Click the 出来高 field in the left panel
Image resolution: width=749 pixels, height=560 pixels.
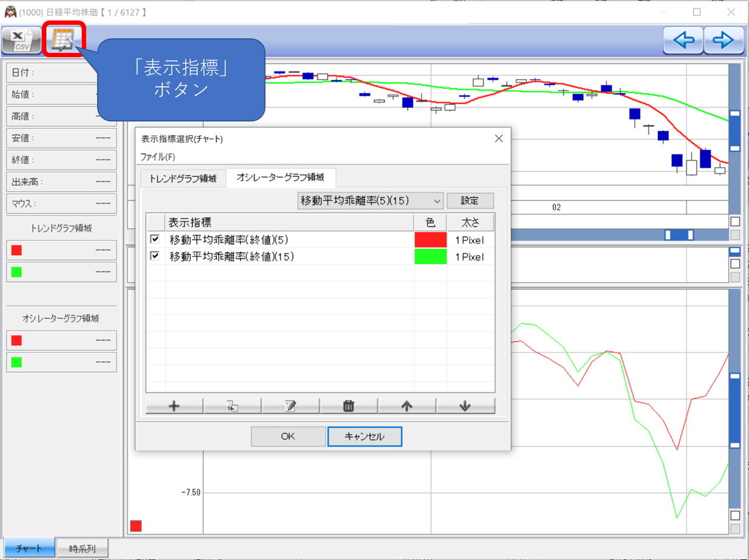click(61, 182)
